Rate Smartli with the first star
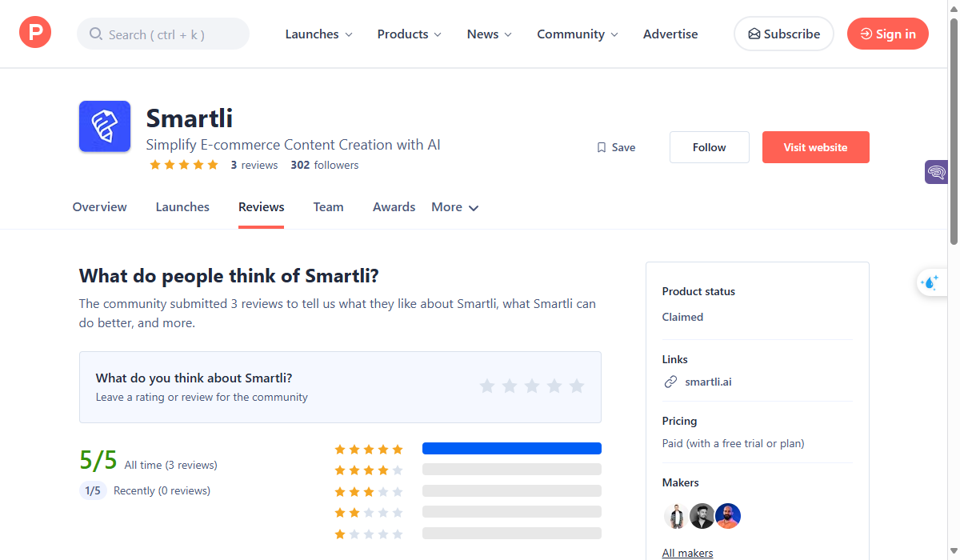Screen dimensions: 960x560 [x=487, y=386]
